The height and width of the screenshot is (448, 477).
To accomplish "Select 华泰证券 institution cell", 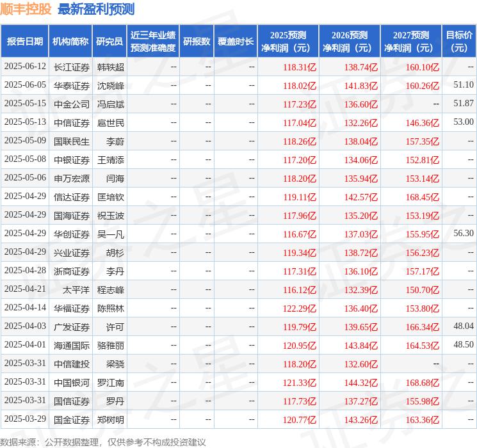I will tap(72, 86).
